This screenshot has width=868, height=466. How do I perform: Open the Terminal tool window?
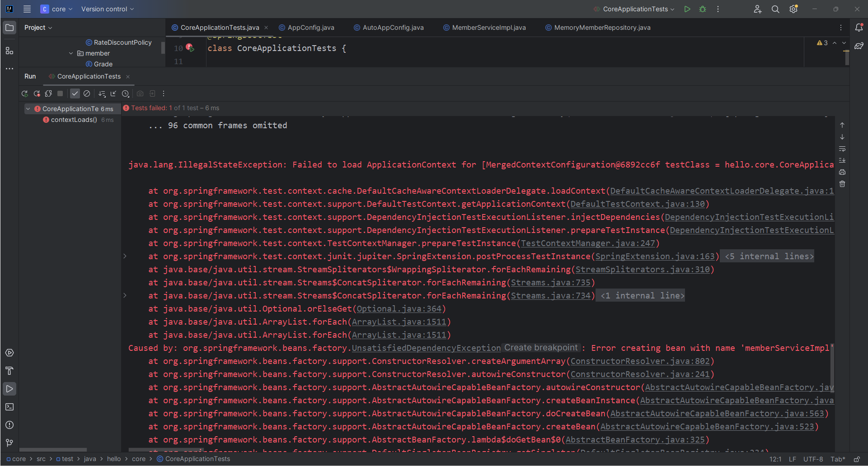click(9, 407)
